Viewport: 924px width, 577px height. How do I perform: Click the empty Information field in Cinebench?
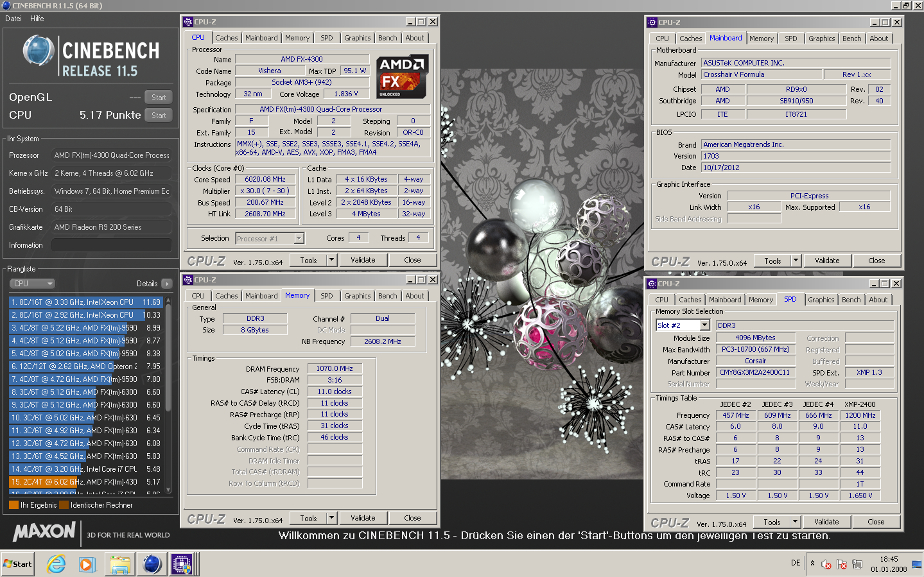coord(112,245)
